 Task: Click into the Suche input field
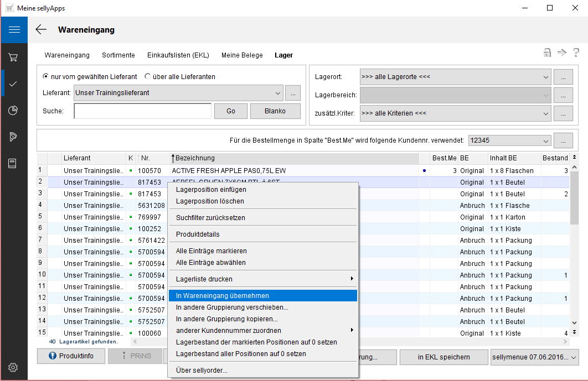tap(142, 111)
